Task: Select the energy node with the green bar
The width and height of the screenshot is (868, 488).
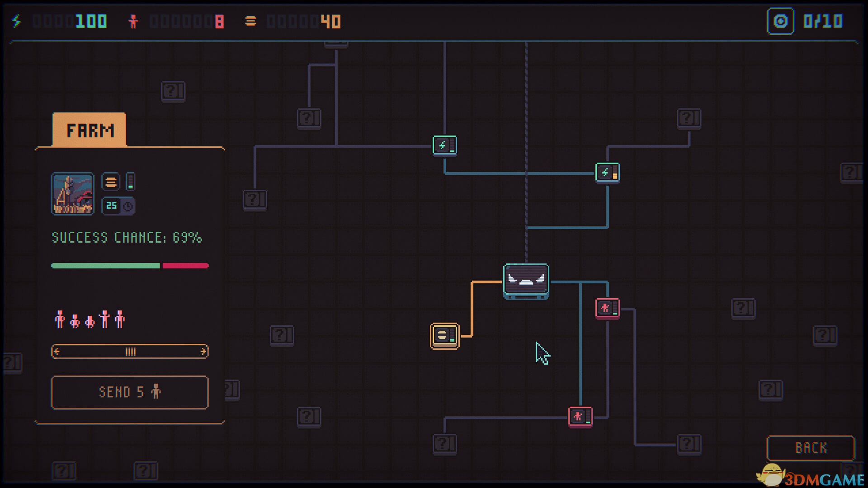Action: (444, 145)
